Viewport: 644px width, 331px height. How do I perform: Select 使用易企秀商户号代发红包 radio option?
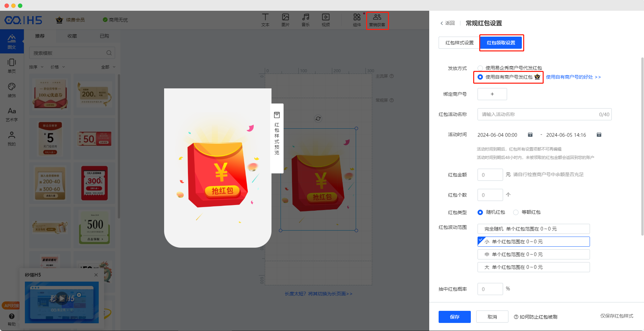tap(480, 68)
